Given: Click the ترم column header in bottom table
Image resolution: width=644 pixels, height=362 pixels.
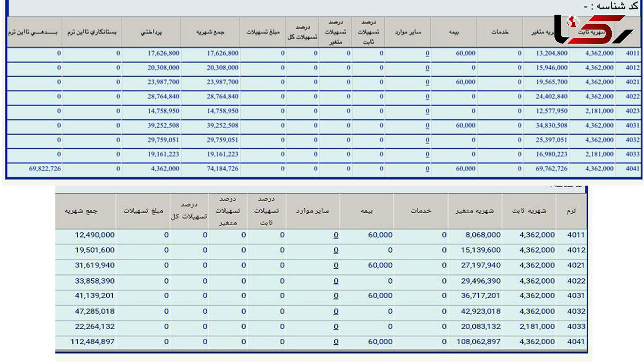Looking at the screenshot, I should pyautogui.click(x=571, y=211).
